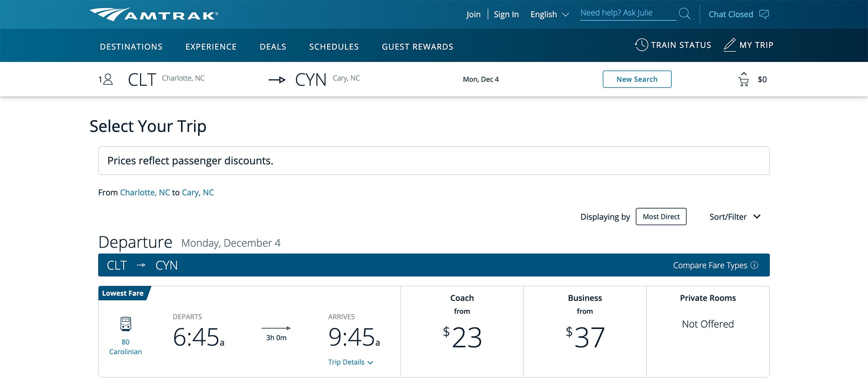Click the Train Status label

(x=681, y=45)
